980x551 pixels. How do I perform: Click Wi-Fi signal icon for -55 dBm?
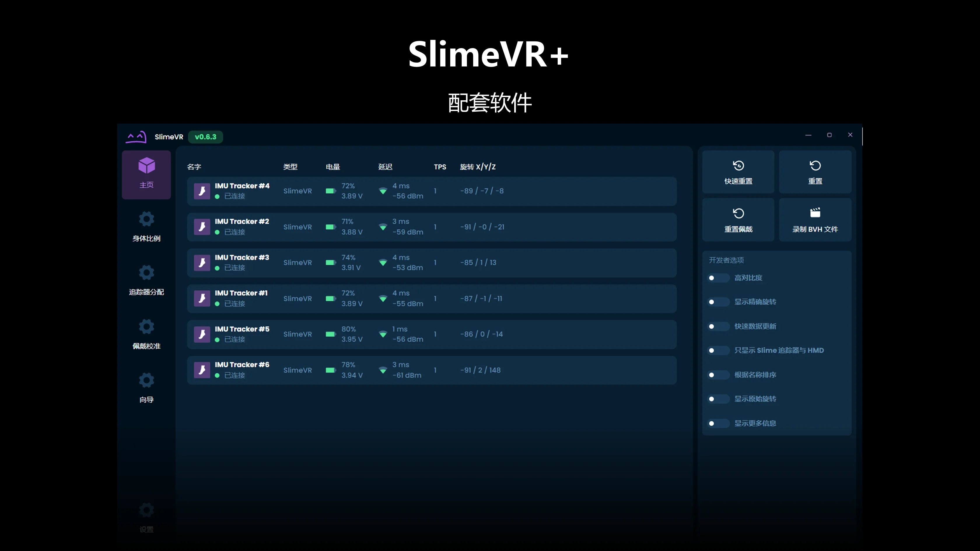383,299
